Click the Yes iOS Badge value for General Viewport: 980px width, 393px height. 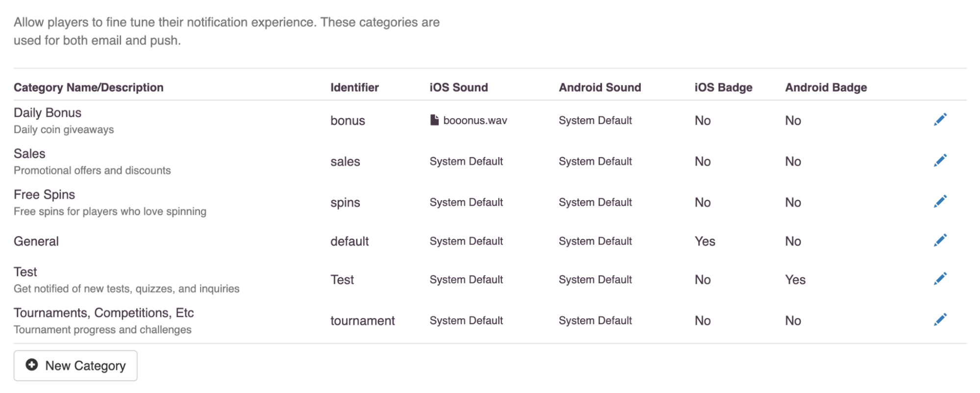click(x=704, y=241)
